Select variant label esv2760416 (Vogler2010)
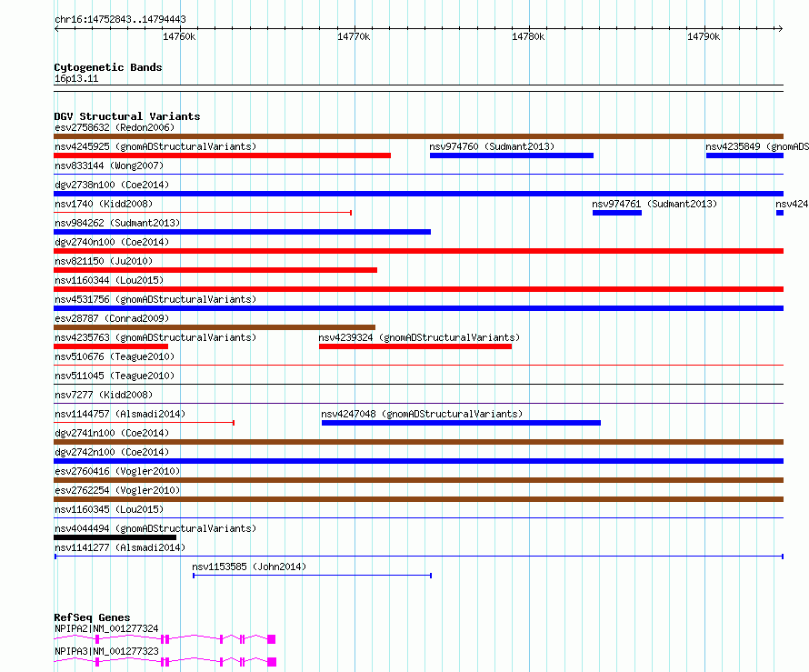The height and width of the screenshot is (672, 809). 117,471
